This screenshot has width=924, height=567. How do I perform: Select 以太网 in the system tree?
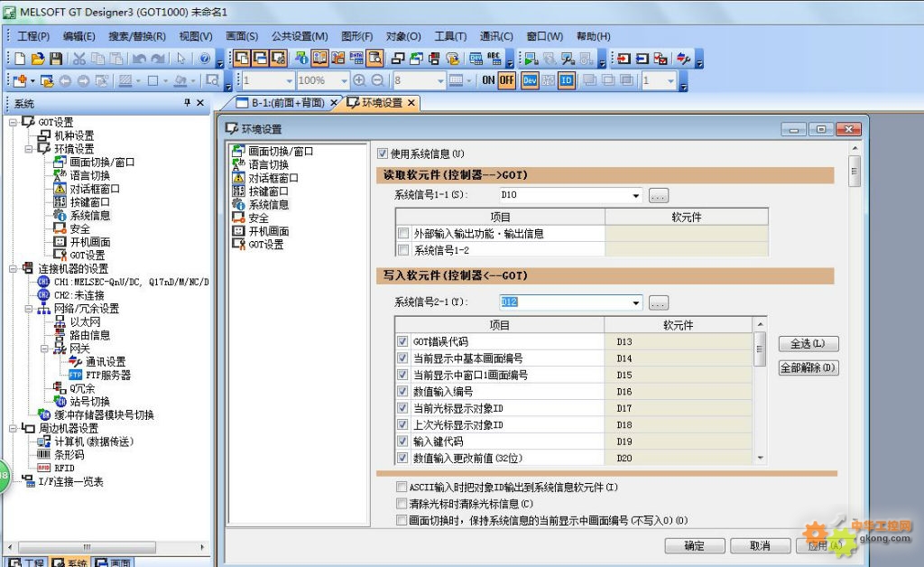[85, 321]
